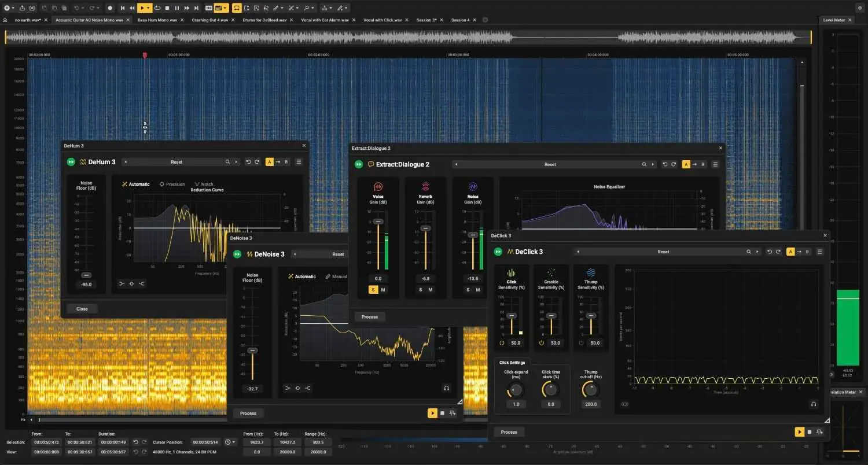Viewport: 868px width, 465px height.
Task: Click the rewind button in the main transport
Action: coord(133,8)
